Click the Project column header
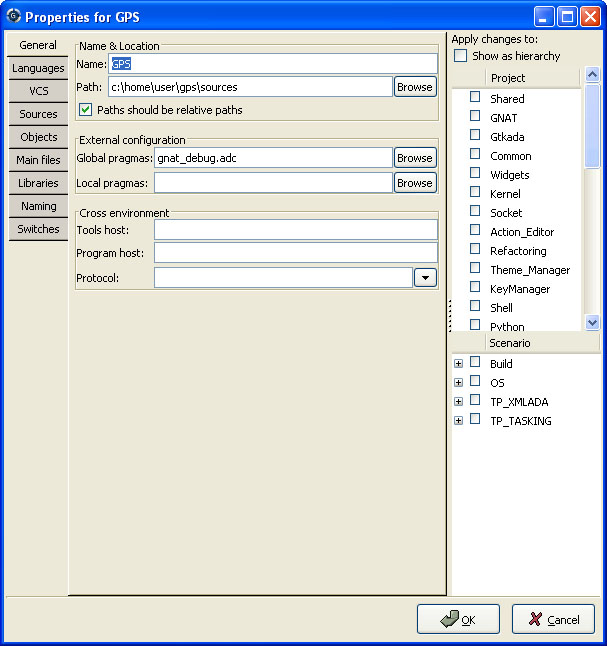Image resolution: width=607 pixels, height=646 pixels. [532, 78]
